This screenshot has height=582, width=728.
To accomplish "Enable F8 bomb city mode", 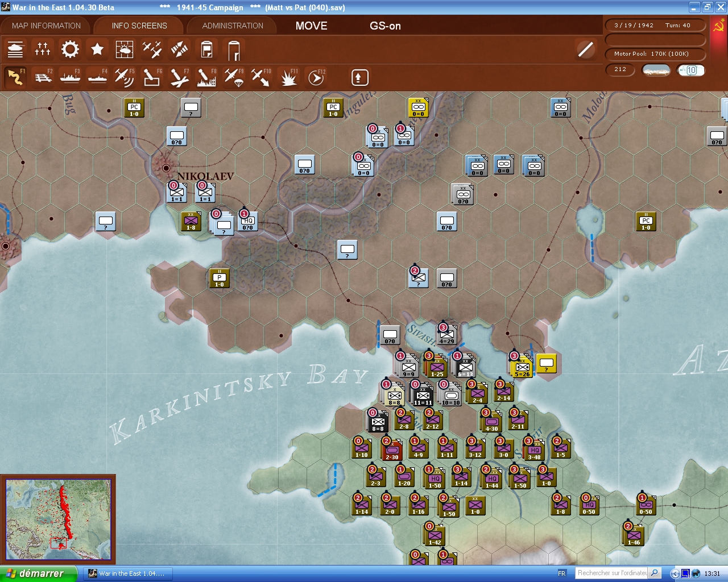I will point(206,77).
